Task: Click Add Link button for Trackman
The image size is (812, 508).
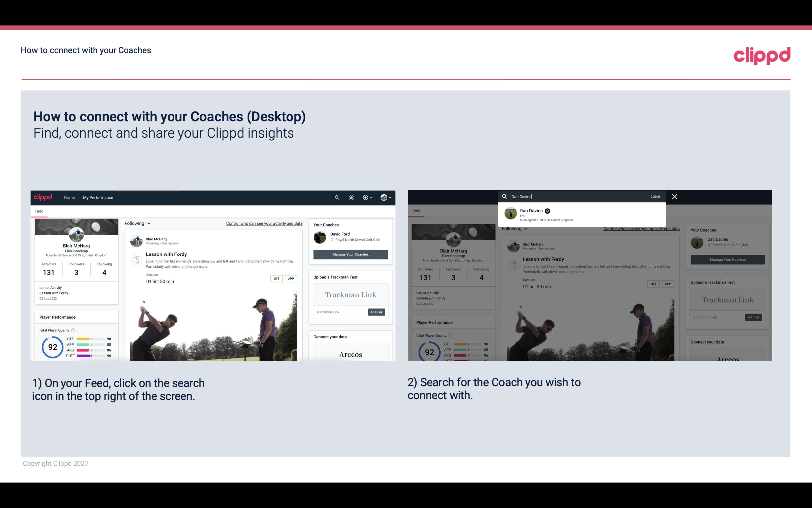Action: 376,312
